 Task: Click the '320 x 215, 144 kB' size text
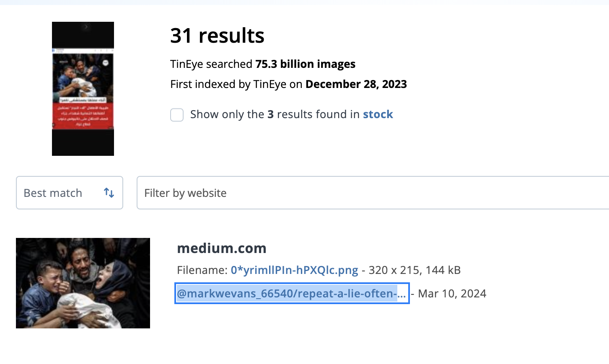pos(415,270)
